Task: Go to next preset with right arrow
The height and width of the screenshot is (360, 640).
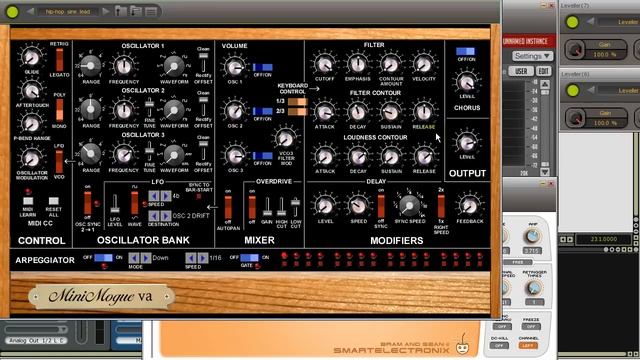Action: click(x=106, y=11)
